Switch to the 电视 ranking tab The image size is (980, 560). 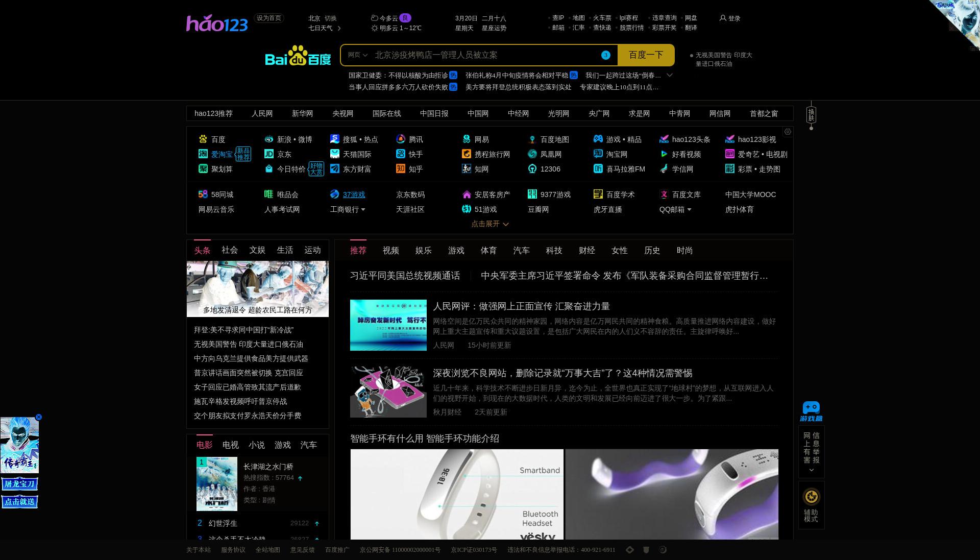[x=231, y=445]
